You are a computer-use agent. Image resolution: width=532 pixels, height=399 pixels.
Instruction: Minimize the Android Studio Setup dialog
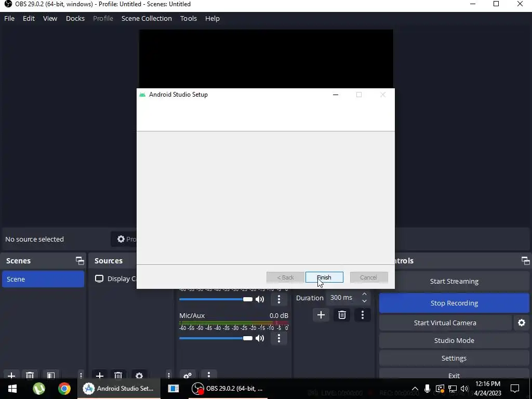(336, 95)
